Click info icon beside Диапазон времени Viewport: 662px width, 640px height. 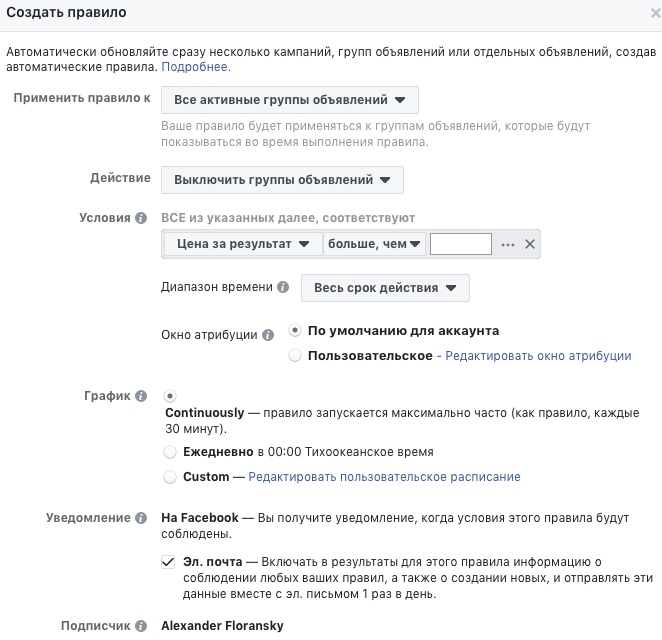pyautogui.click(x=283, y=287)
